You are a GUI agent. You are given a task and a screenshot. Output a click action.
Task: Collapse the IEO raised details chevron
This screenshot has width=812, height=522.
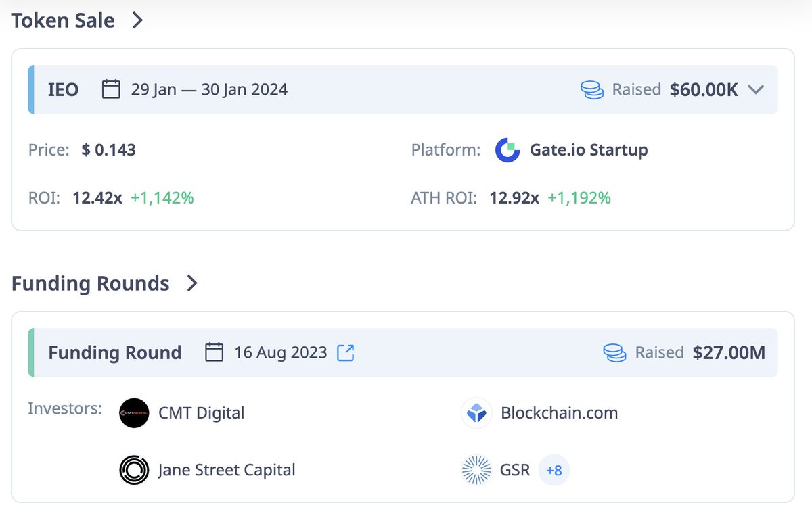(757, 89)
